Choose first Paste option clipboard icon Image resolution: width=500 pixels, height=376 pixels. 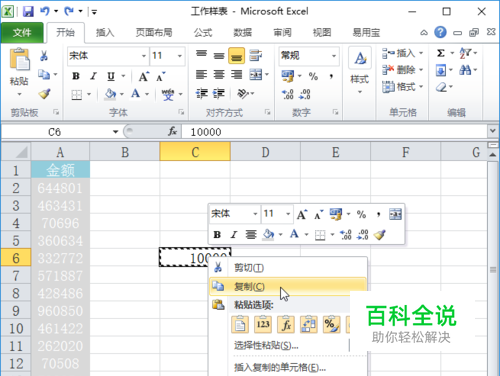[240, 324]
